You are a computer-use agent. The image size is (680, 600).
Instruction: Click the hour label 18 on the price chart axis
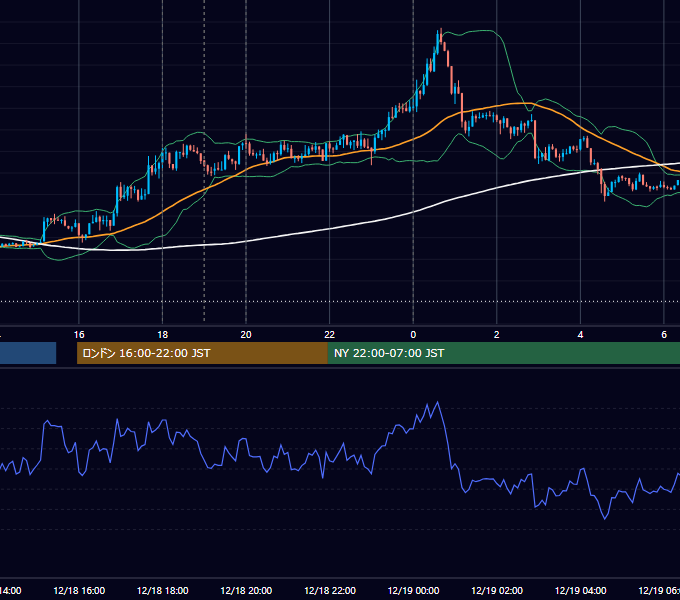[x=163, y=335]
